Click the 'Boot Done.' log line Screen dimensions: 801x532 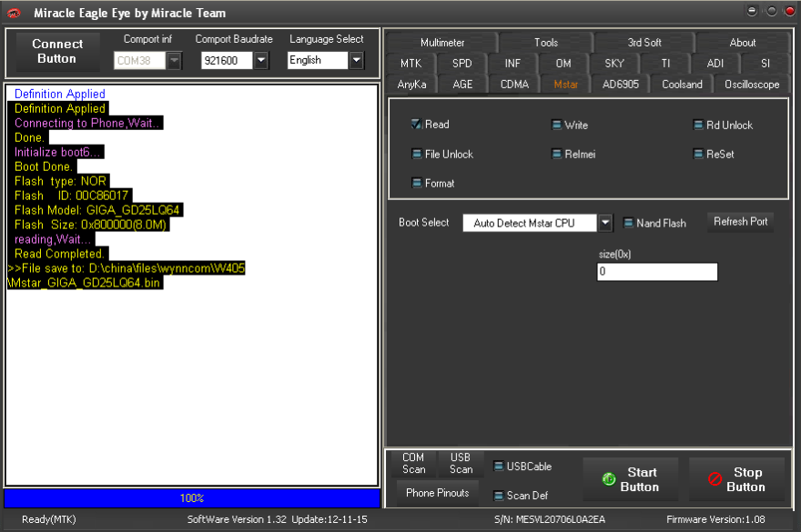tap(43, 166)
